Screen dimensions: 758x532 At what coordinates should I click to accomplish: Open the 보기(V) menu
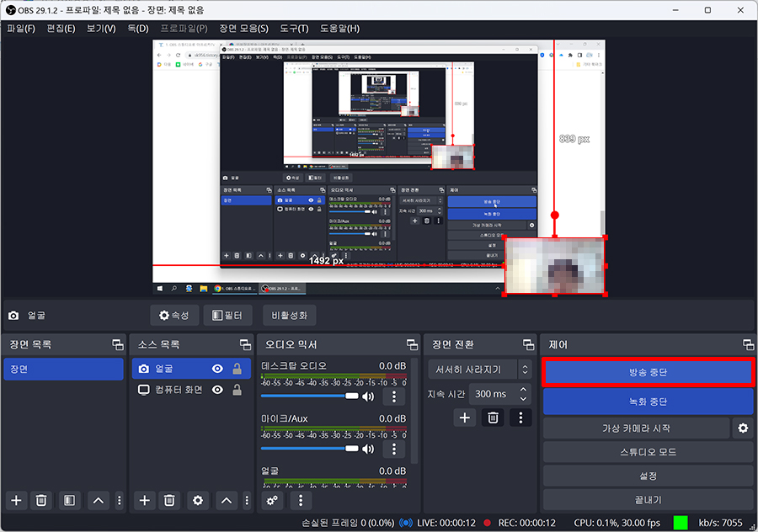[x=101, y=29]
